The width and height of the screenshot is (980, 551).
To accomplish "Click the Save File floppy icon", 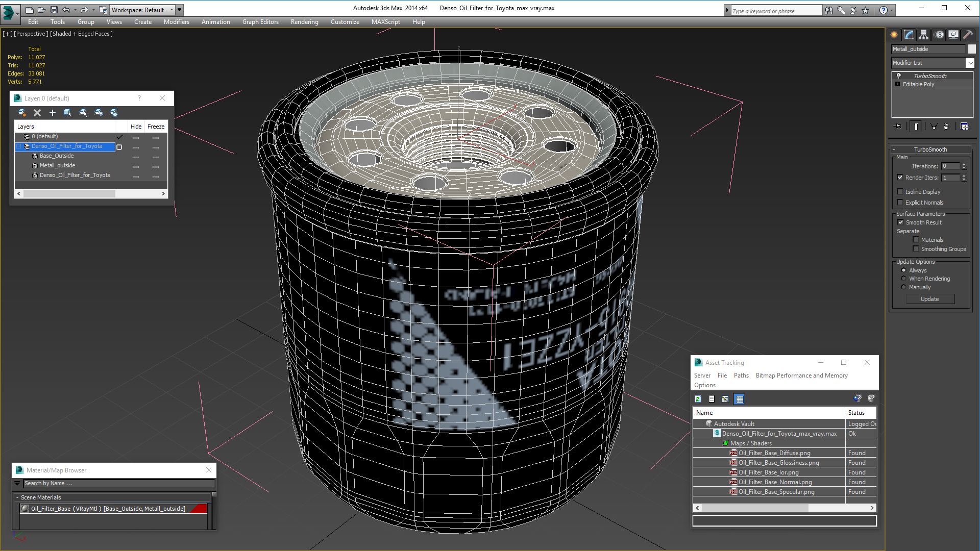I will click(54, 10).
